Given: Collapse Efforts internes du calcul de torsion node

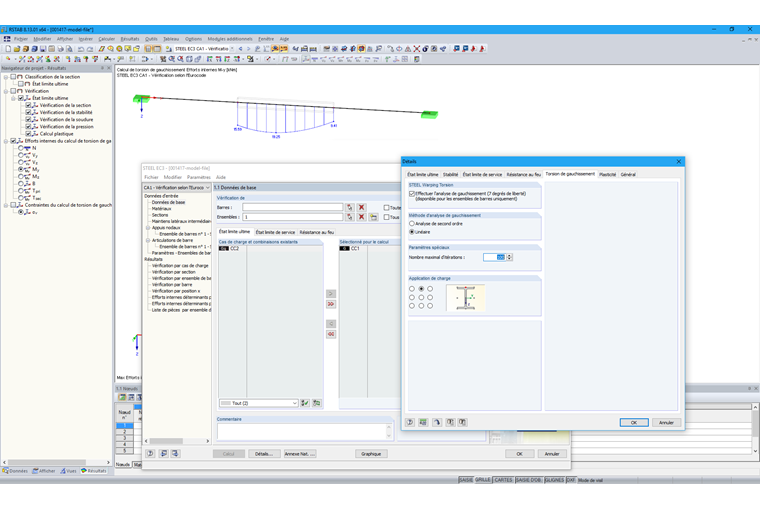Looking at the screenshot, I should click(x=6, y=141).
